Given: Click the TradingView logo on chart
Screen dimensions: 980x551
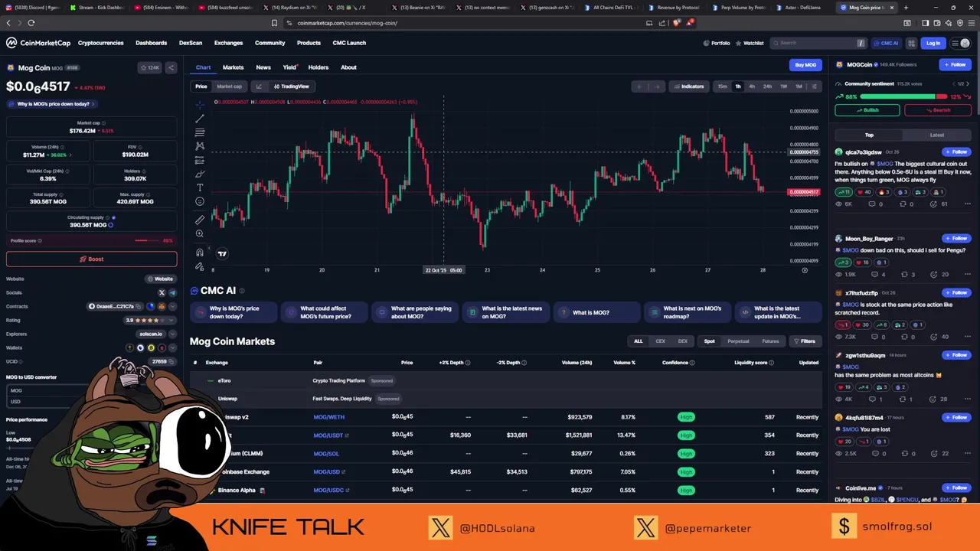Looking at the screenshot, I should pyautogui.click(x=222, y=253).
